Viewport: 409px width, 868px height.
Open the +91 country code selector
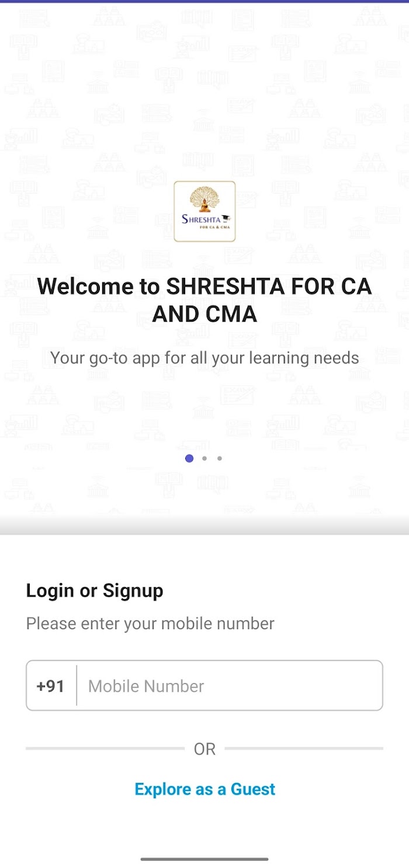[51, 686]
